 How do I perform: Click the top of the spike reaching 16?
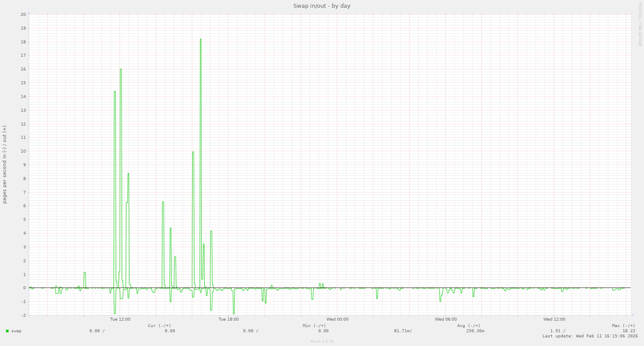[121, 69]
